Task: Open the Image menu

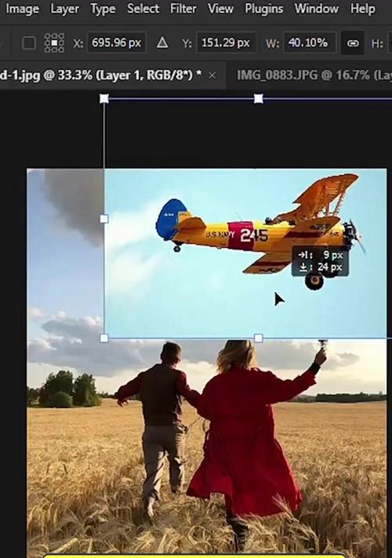Action: pyautogui.click(x=22, y=9)
